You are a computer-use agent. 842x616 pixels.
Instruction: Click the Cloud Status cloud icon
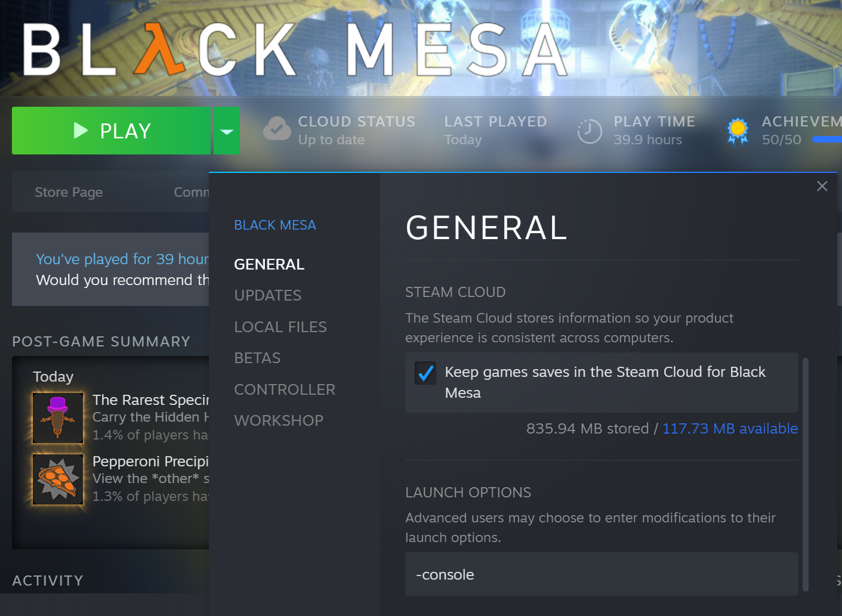(277, 129)
